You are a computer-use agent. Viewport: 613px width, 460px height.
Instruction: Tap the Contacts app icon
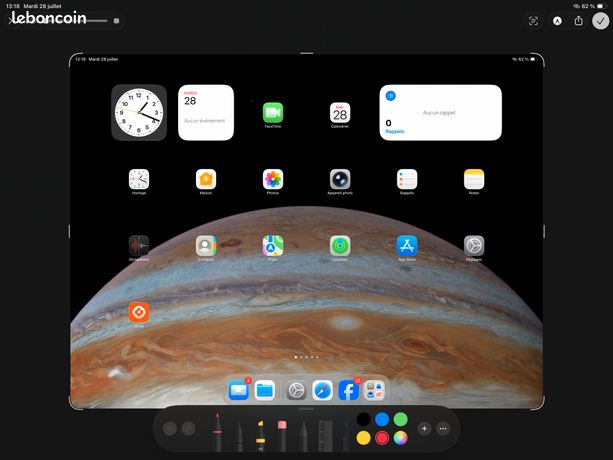(206, 245)
